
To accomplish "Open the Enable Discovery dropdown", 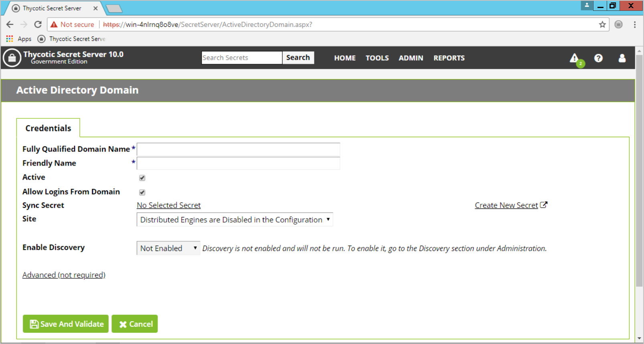I will (168, 248).
